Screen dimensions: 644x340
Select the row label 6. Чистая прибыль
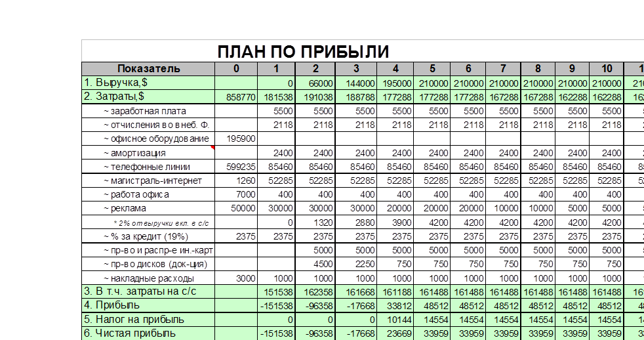(x=148, y=333)
